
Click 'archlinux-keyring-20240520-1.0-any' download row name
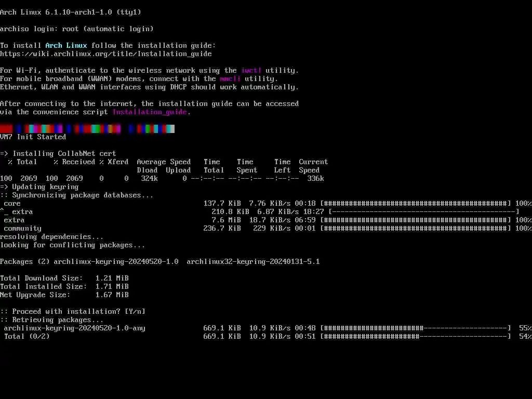[x=75, y=328]
